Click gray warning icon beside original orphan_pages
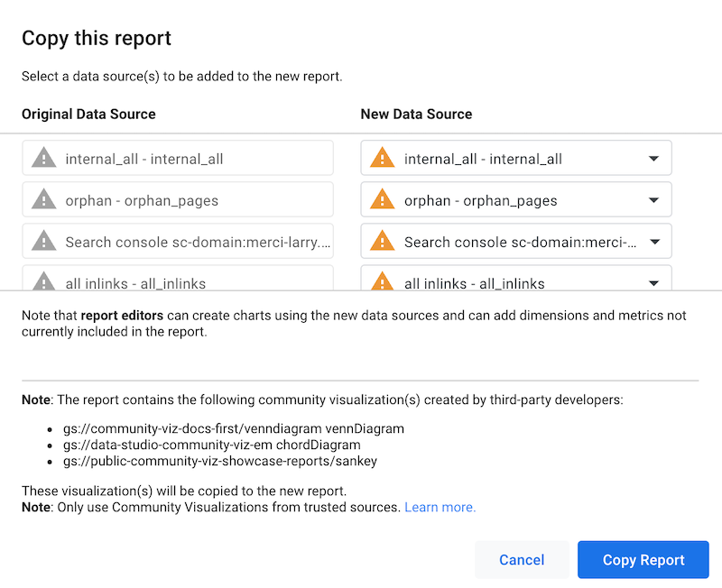Viewport: 722px width, 588px height. click(x=43, y=199)
